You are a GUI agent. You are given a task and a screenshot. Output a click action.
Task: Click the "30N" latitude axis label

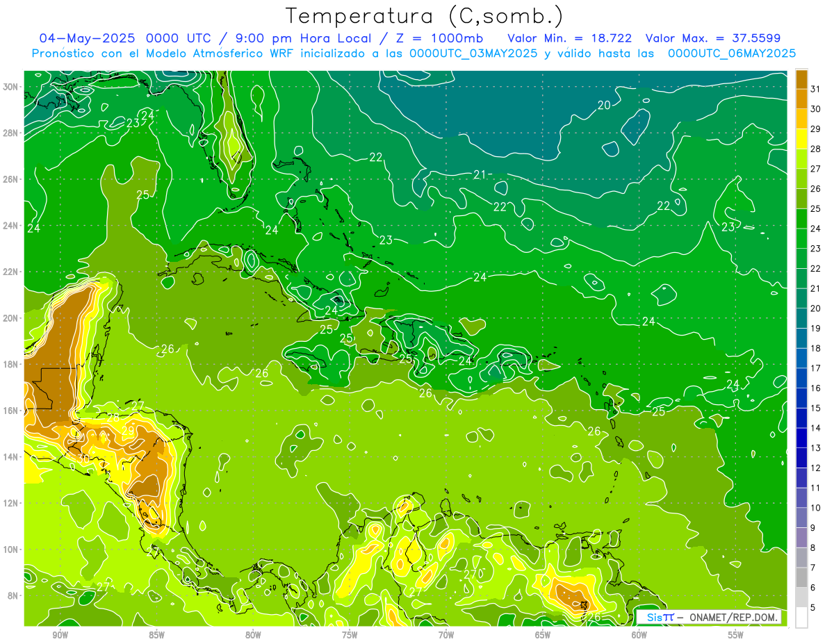pyautogui.click(x=10, y=87)
